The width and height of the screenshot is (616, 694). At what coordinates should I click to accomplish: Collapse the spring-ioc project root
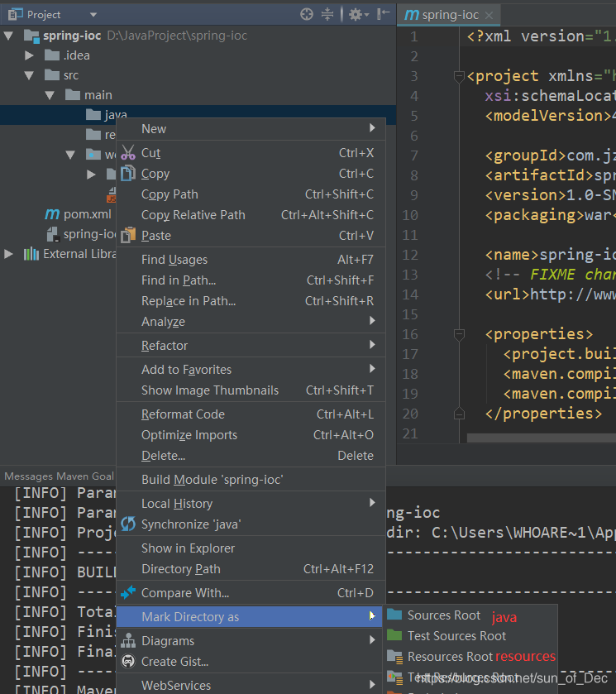8,36
